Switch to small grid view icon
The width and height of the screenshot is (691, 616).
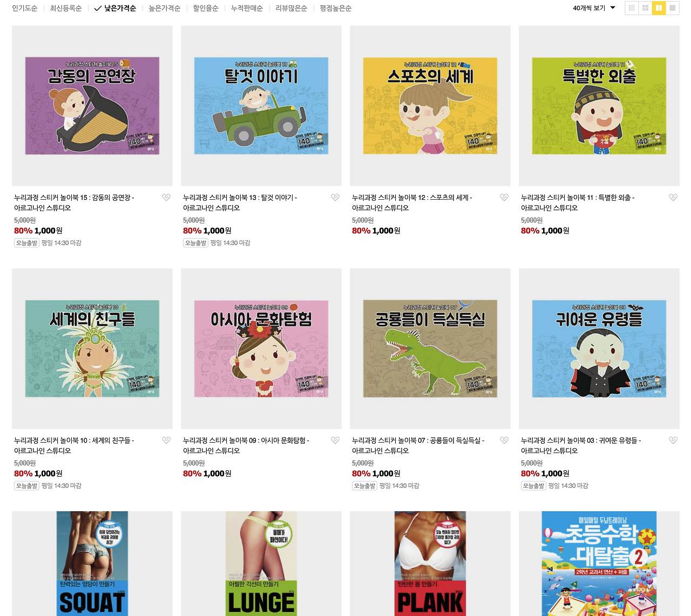(645, 8)
